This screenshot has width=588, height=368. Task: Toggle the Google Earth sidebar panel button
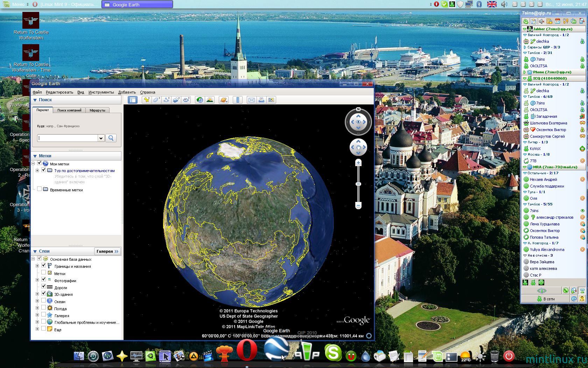click(x=132, y=100)
